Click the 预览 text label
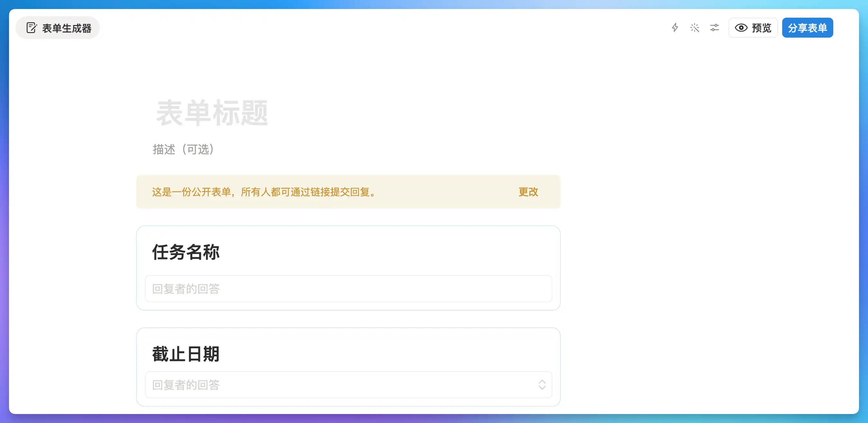868x423 pixels. tap(762, 28)
